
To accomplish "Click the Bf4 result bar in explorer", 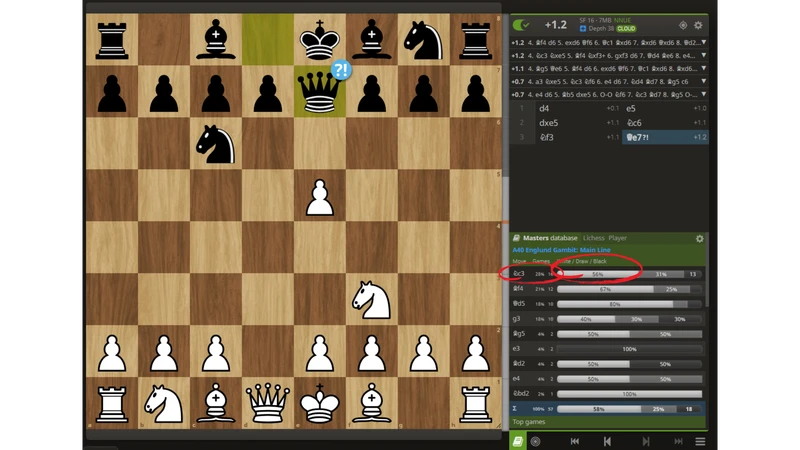I will pos(630,289).
